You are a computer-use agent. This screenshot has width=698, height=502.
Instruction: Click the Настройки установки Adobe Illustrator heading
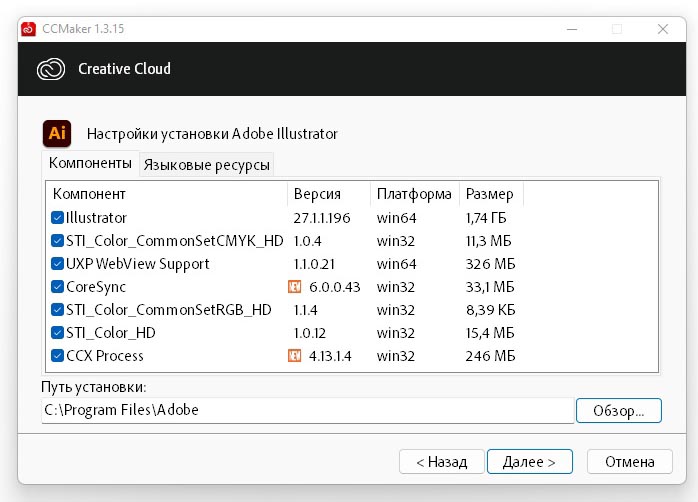tap(212, 134)
